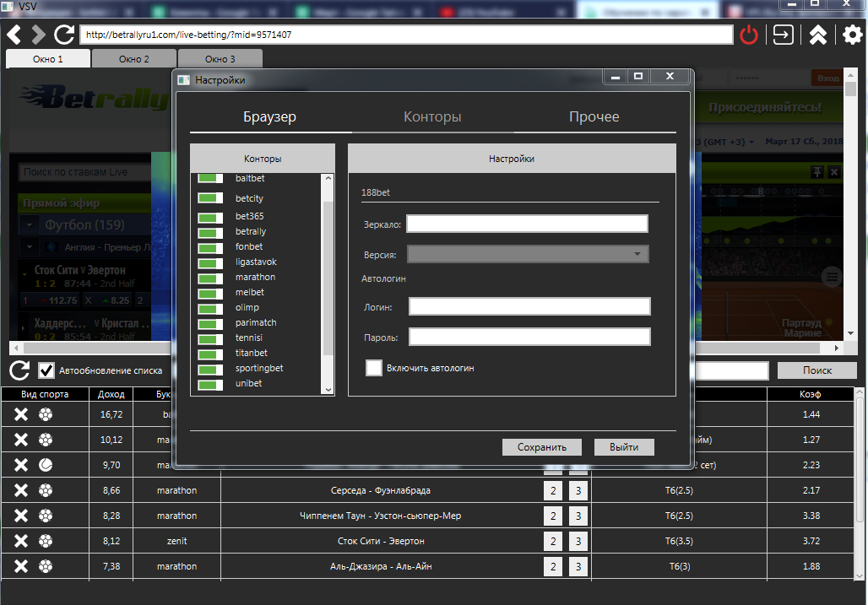Click the Поиск по ставкам Live field
This screenshot has height=605, width=868.
click(84, 172)
